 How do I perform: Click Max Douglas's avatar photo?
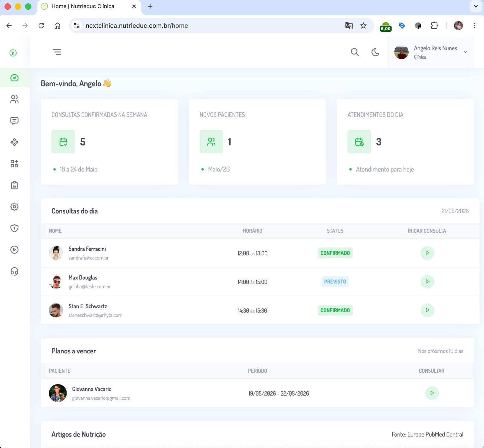56,282
